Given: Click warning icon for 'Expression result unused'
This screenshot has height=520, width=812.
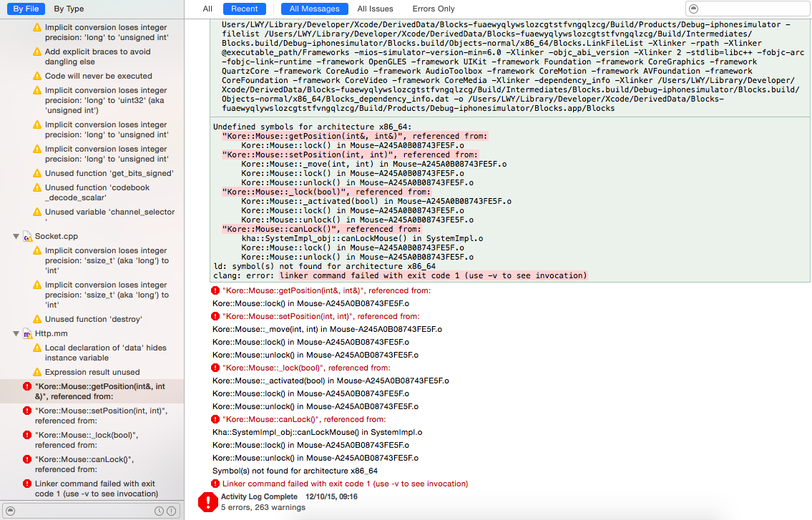Looking at the screenshot, I should [37, 373].
